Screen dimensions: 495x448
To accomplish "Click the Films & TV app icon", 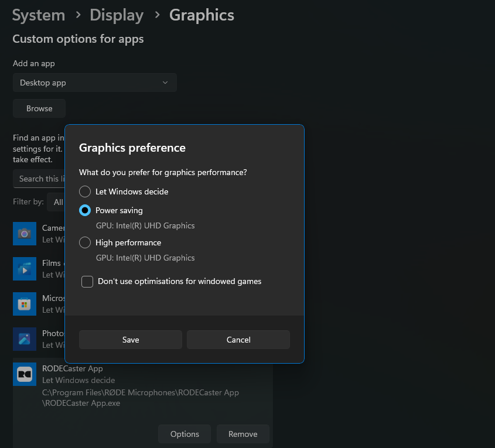I will (x=24, y=269).
